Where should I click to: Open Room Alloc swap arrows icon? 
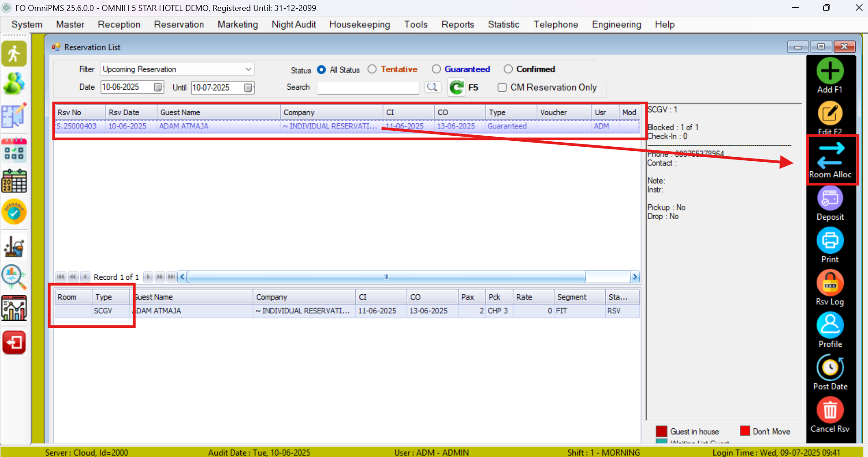tap(831, 155)
